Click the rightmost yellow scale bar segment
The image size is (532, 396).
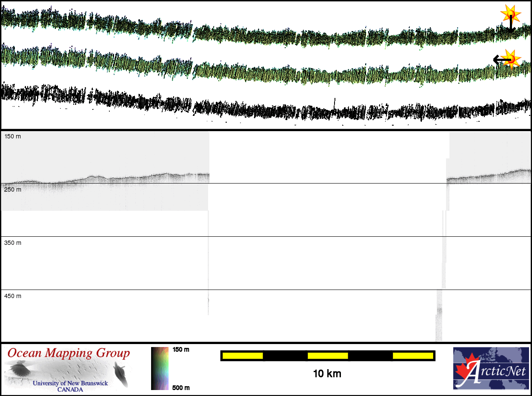point(413,356)
